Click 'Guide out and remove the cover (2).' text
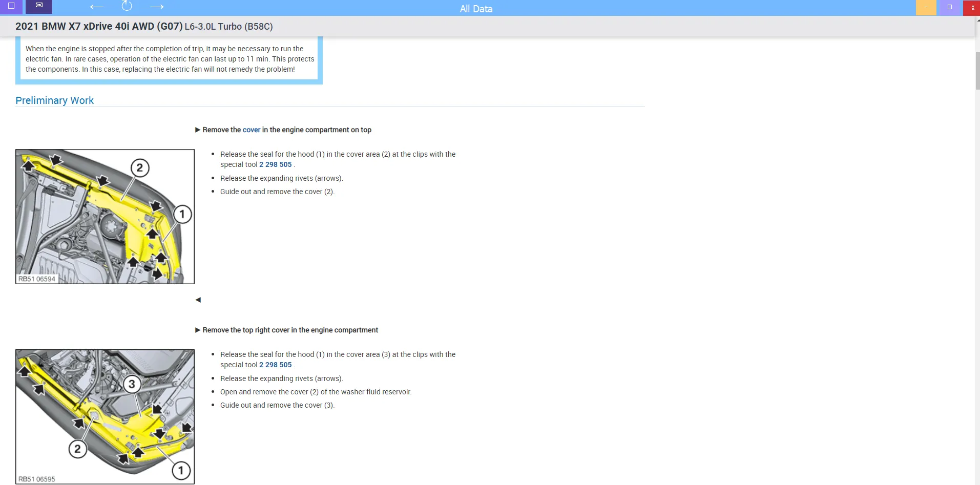The height and width of the screenshot is (485, 980). click(277, 192)
